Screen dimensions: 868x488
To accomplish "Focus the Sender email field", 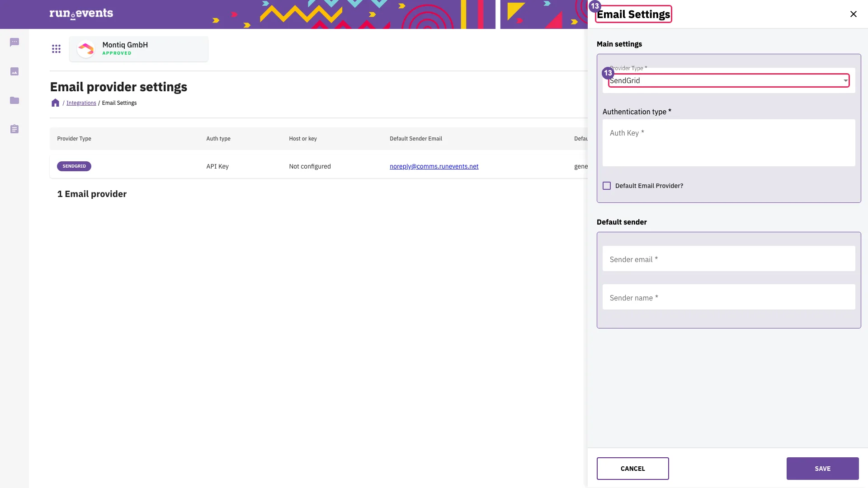I will pos(729,258).
